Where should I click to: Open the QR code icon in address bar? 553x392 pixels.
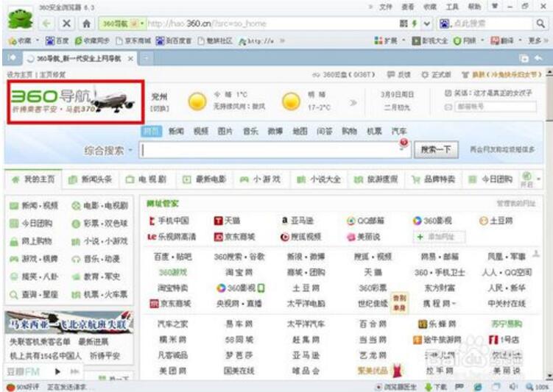(404, 24)
